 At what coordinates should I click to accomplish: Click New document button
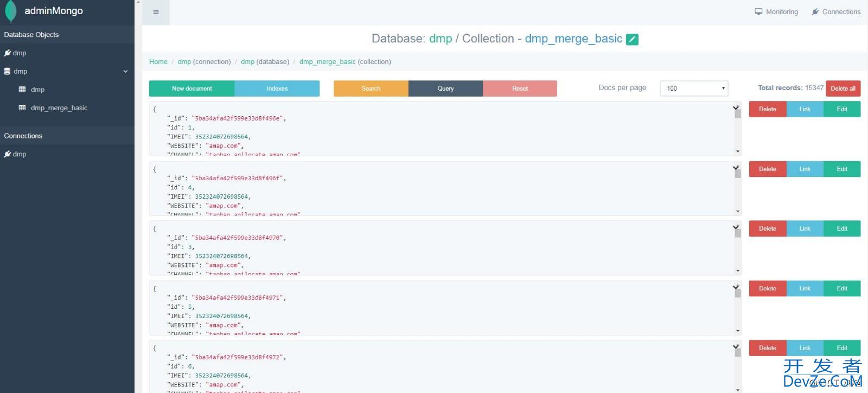pos(192,88)
